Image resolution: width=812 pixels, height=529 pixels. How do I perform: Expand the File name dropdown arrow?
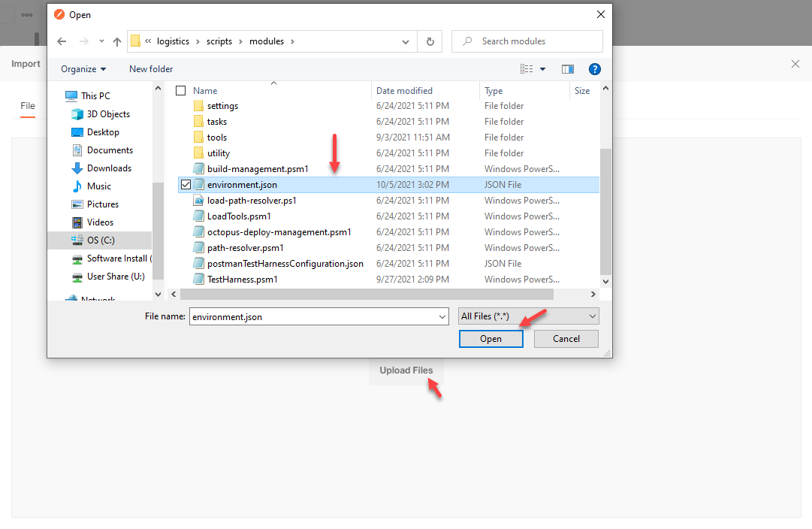tap(442, 316)
